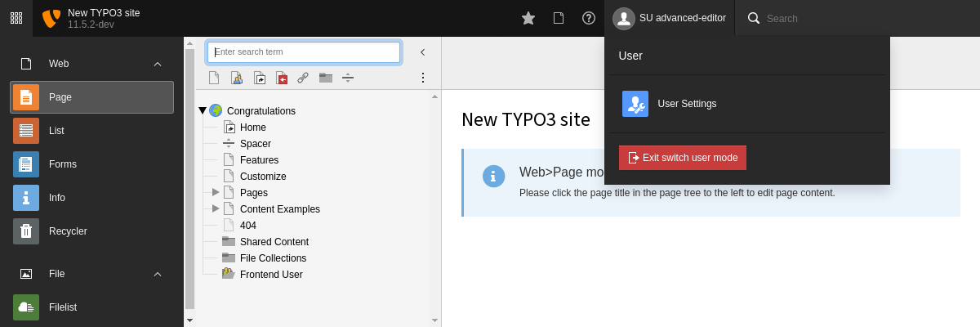Select the menu separator page icon
980x327 pixels.
(348, 78)
